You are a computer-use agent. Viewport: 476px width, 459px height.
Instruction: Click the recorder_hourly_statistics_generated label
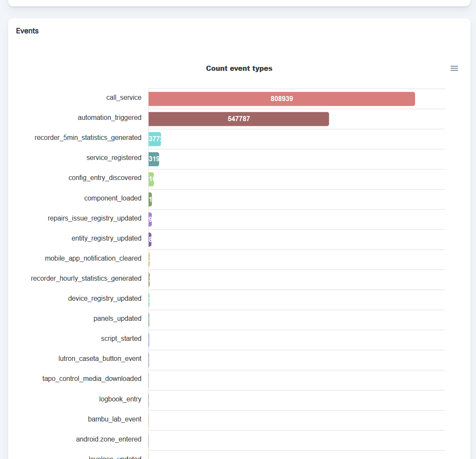coord(86,278)
